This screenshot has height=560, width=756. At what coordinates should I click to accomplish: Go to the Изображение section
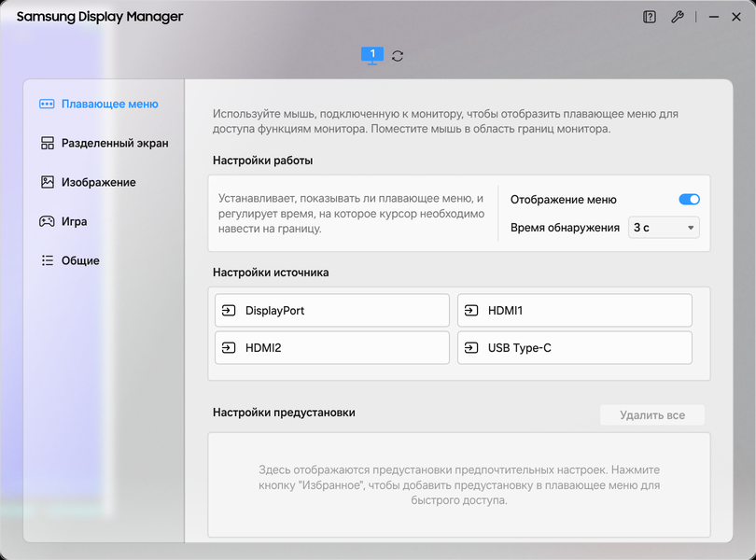pyautogui.click(x=88, y=182)
